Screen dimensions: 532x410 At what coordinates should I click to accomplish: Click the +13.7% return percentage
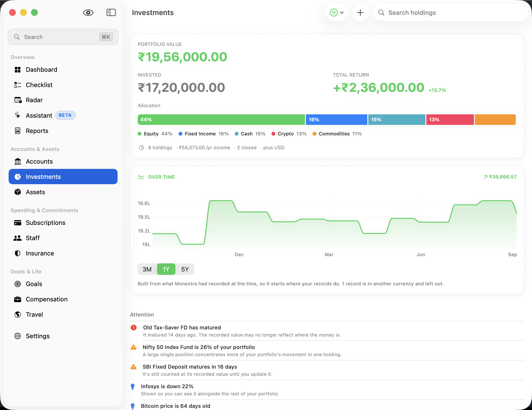coord(437,90)
